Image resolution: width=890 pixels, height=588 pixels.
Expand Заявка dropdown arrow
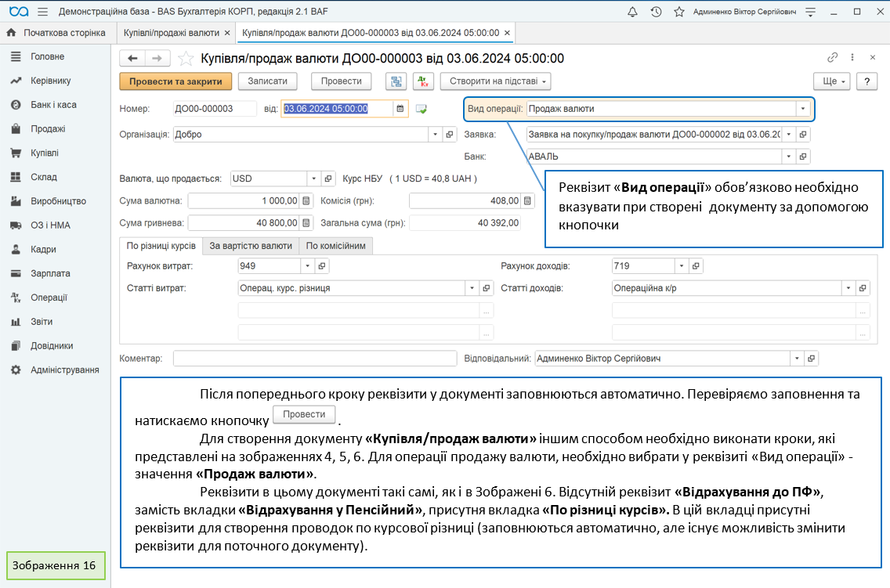(788, 135)
